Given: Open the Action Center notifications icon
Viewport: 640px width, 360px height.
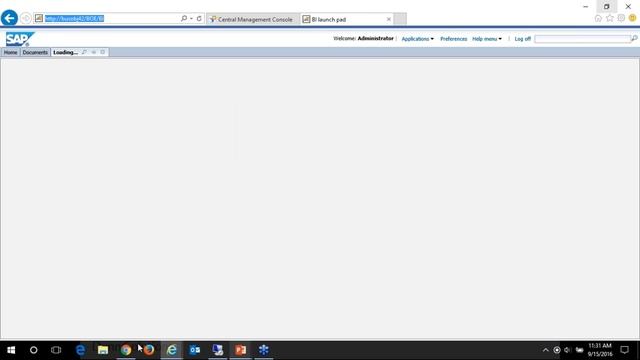Looking at the screenshot, I should click(x=624, y=350).
